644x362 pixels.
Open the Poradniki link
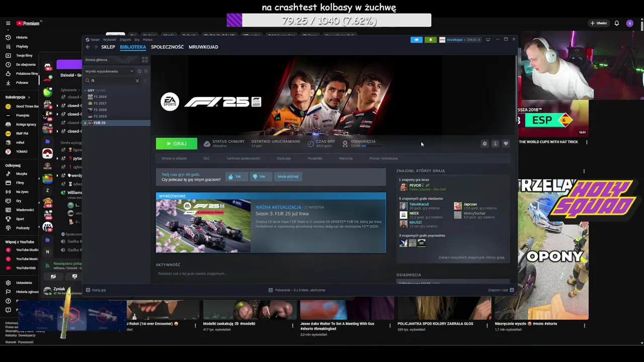click(x=315, y=158)
